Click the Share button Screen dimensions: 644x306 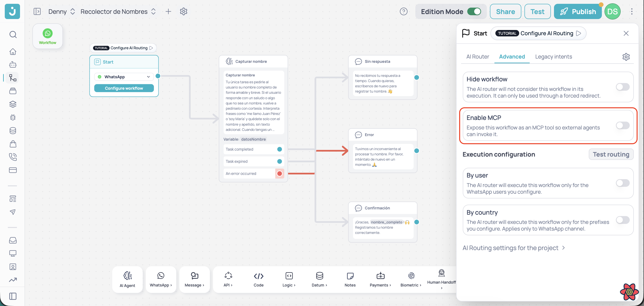(x=505, y=11)
